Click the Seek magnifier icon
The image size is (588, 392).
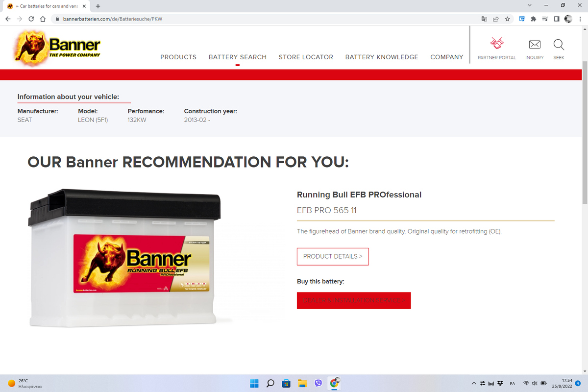click(x=559, y=45)
